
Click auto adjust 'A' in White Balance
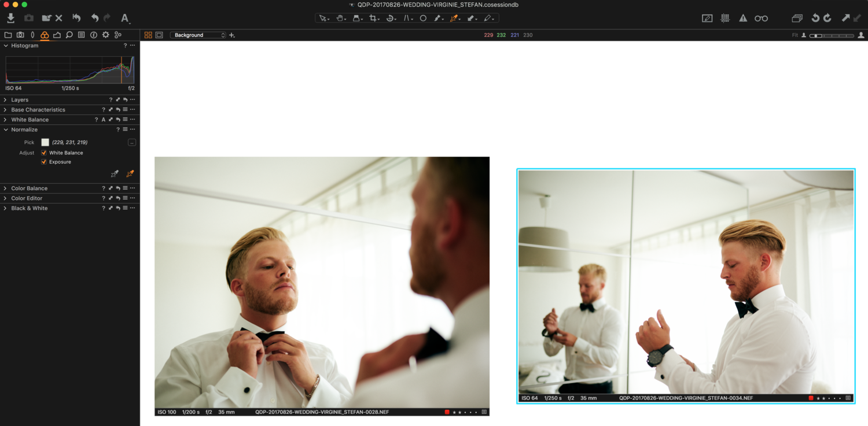click(104, 120)
